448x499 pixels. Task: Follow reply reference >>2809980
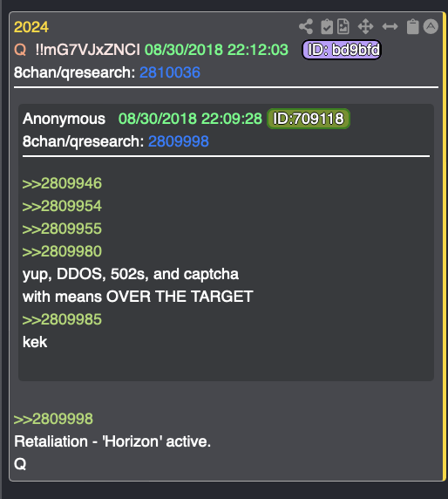[x=62, y=251]
